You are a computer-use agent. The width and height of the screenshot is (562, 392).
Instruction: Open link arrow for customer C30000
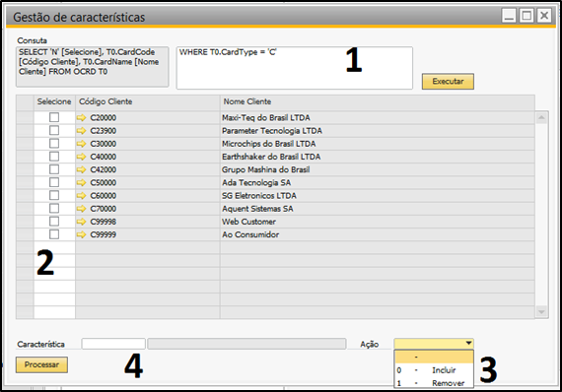[82, 144]
